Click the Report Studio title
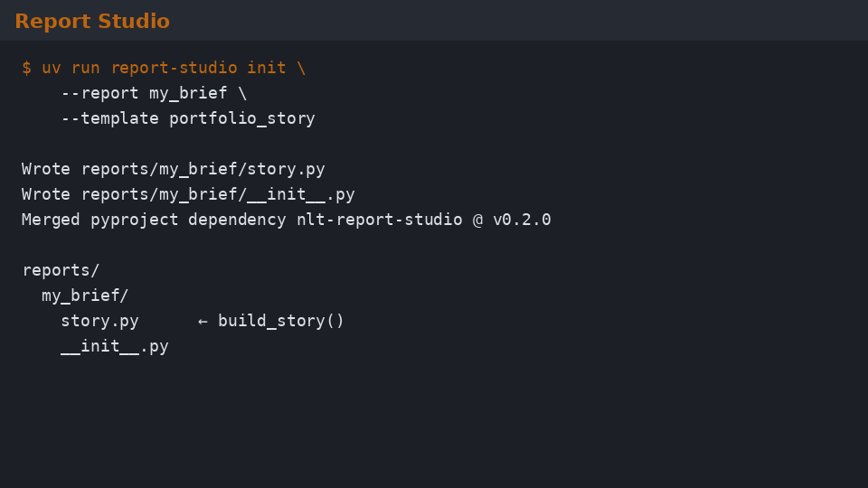This screenshot has width=868, height=488. (x=92, y=21)
